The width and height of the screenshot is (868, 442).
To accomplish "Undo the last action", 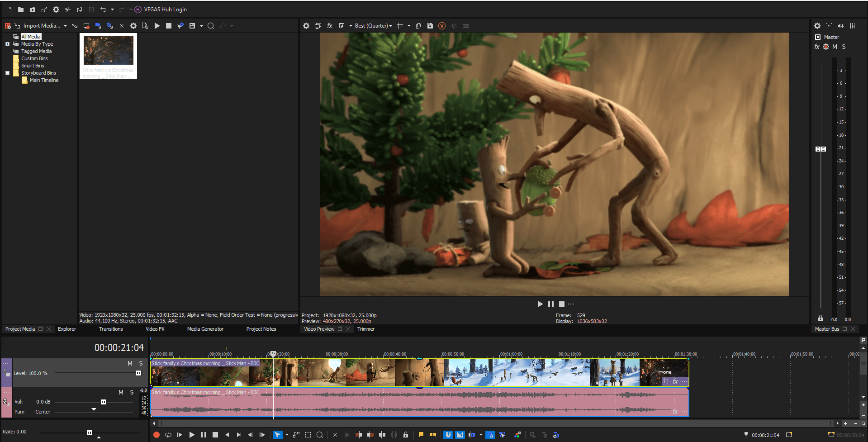I will point(104,10).
